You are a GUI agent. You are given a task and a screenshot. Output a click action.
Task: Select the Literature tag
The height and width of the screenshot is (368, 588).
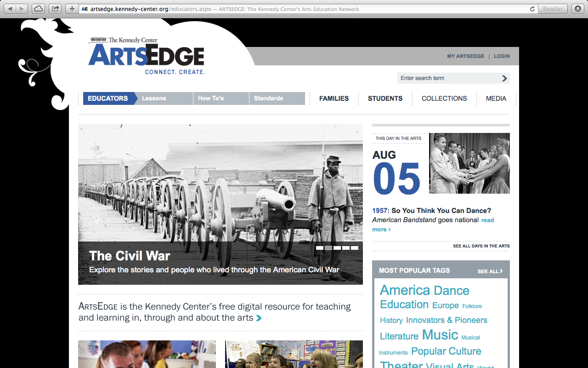pyautogui.click(x=399, y=336)
